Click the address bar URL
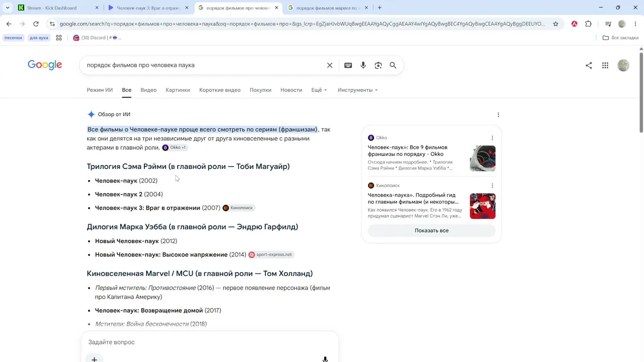This screenshot has height=362, width=644. tap(302, 24)
